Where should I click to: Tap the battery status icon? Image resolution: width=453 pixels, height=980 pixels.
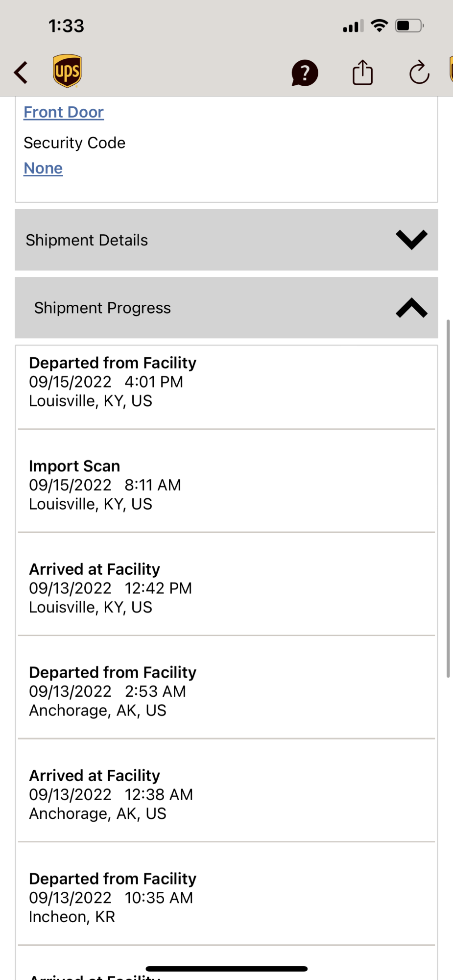point(409,25)
